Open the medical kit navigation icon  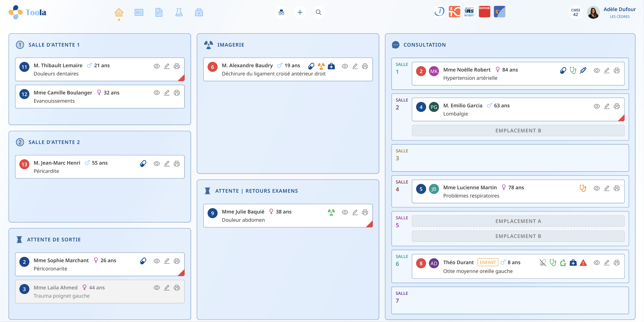tap(199, 12)
